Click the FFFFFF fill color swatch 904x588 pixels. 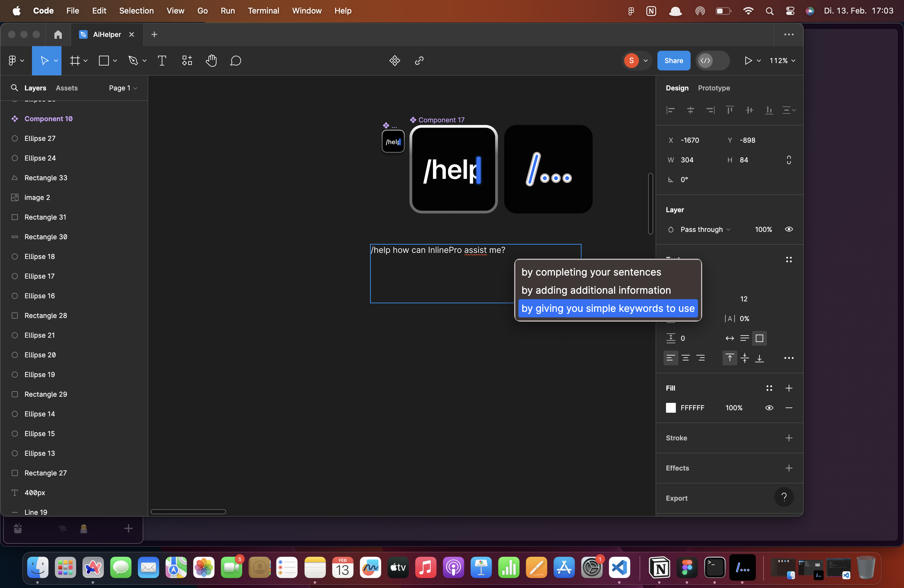tap(671, 407)
